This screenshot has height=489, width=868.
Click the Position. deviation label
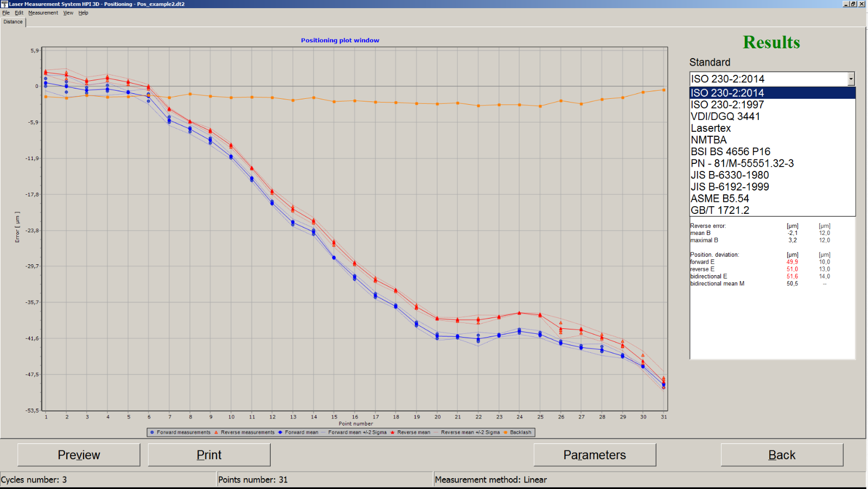point(714,255)
